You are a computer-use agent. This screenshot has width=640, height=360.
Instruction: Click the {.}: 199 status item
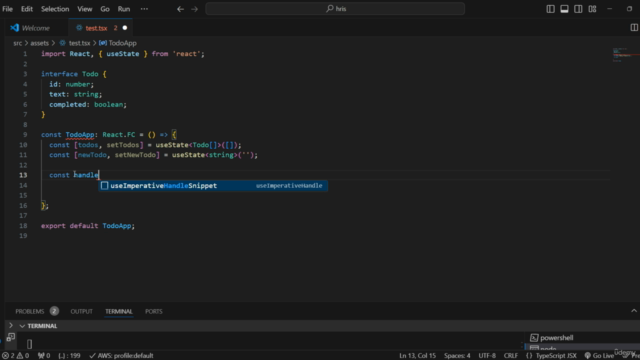(69, 356)
